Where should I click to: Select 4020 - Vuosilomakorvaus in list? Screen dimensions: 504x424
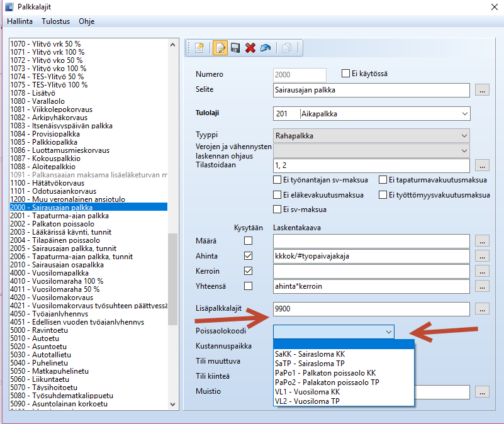(x=88, y=298)
